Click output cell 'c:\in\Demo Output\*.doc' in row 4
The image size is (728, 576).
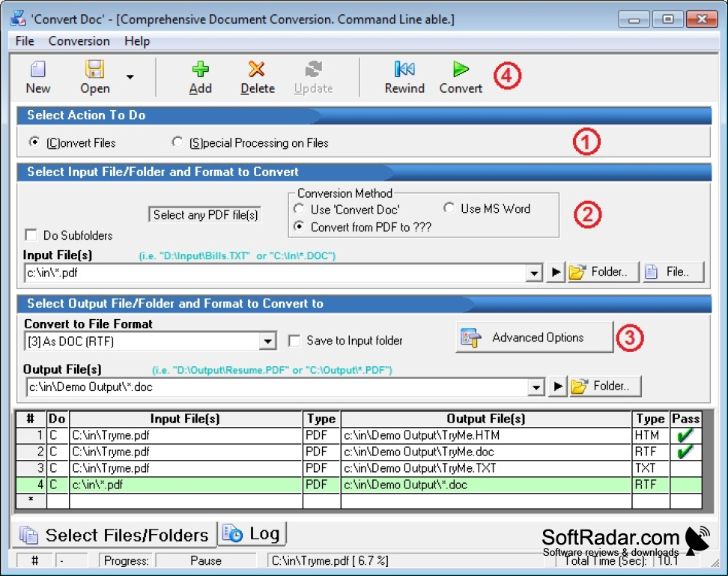point(486,485)
